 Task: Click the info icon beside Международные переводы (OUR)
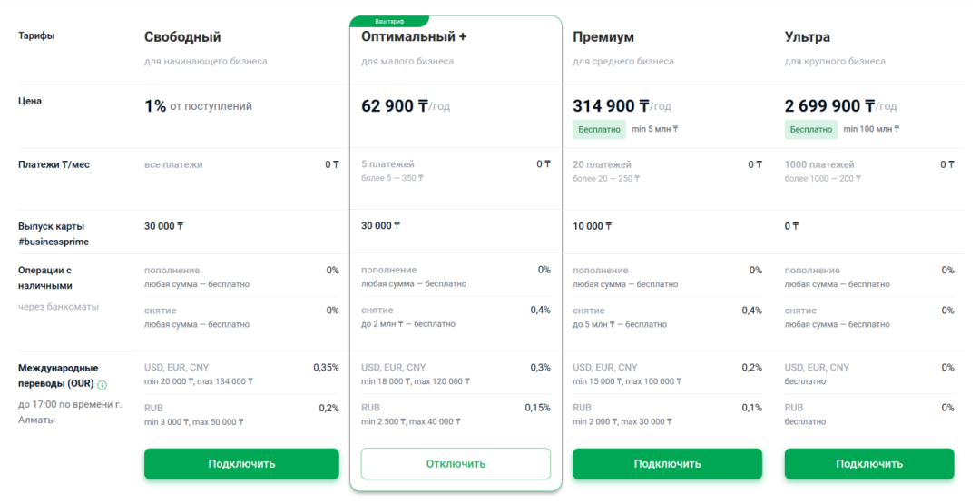point(103,385)
